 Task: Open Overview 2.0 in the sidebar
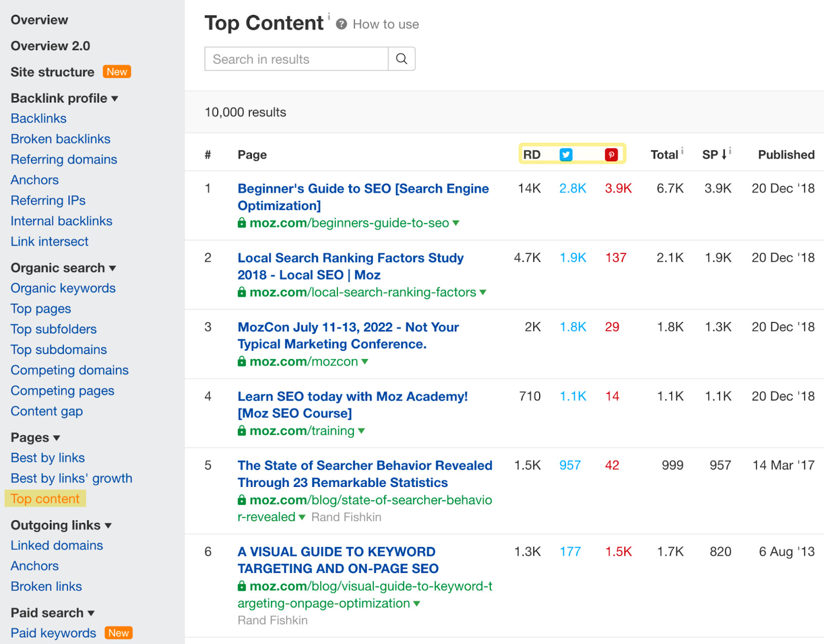[50, 46]
